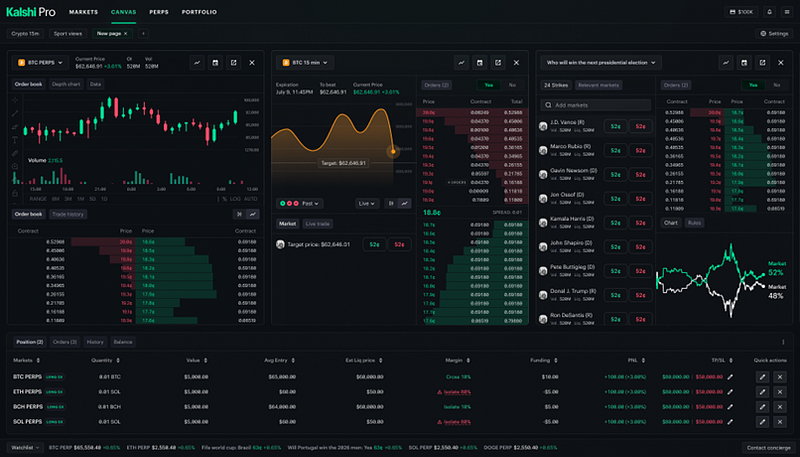The width and height of the screenshot is (800, 457).
Task: Open Settings button
Action: pyautogui.click(x=774, y=34)
